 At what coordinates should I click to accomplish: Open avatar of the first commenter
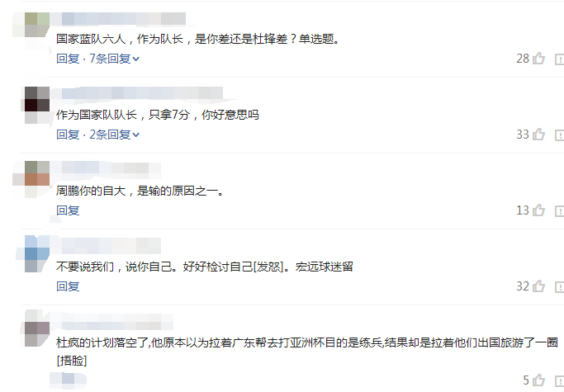[x=37, y=25]
